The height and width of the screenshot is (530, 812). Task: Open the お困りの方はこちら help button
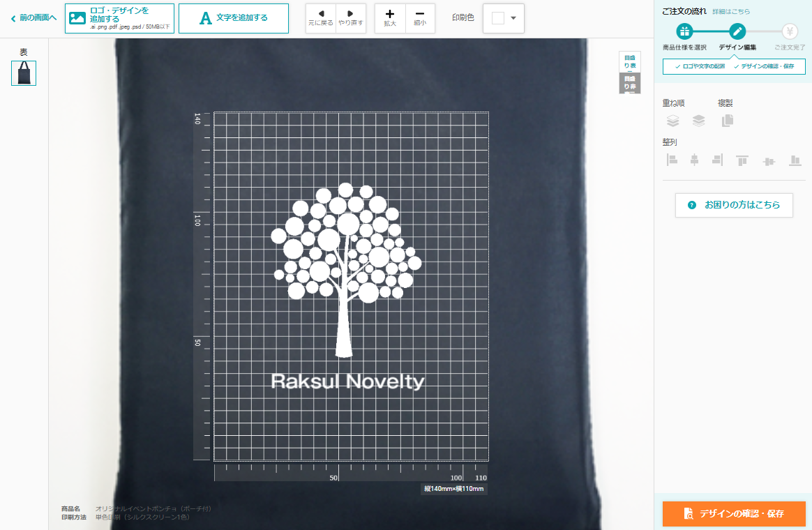tap(734, 205)
